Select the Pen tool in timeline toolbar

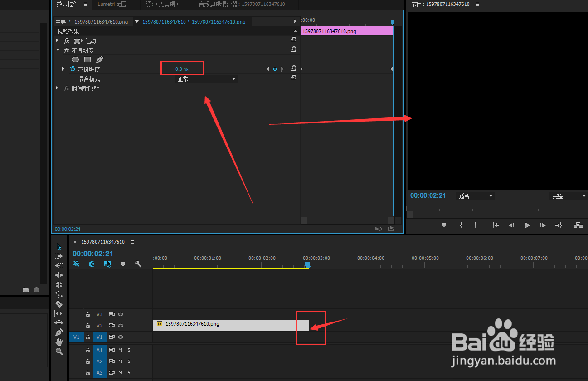pyautogui.click(x=59, y=332)
